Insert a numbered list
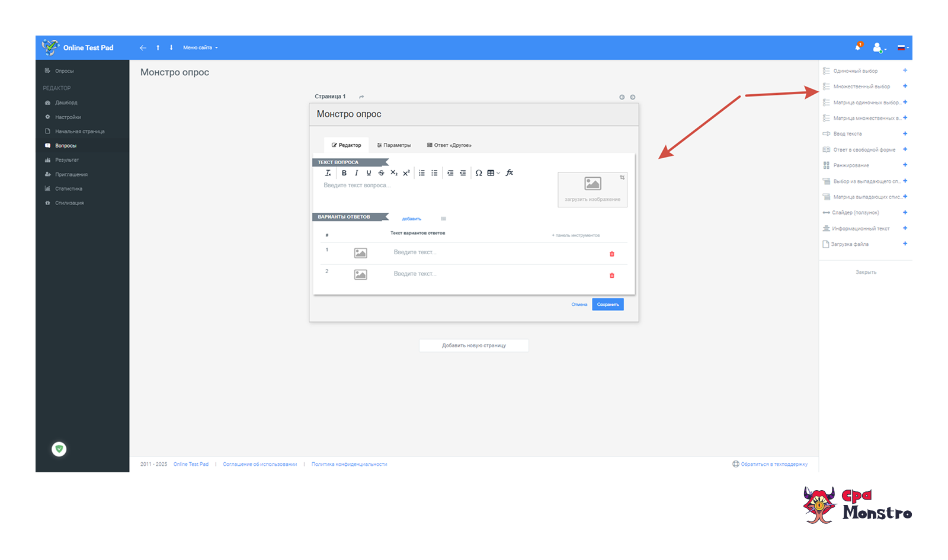948x560 pixels. coord(422,173)
